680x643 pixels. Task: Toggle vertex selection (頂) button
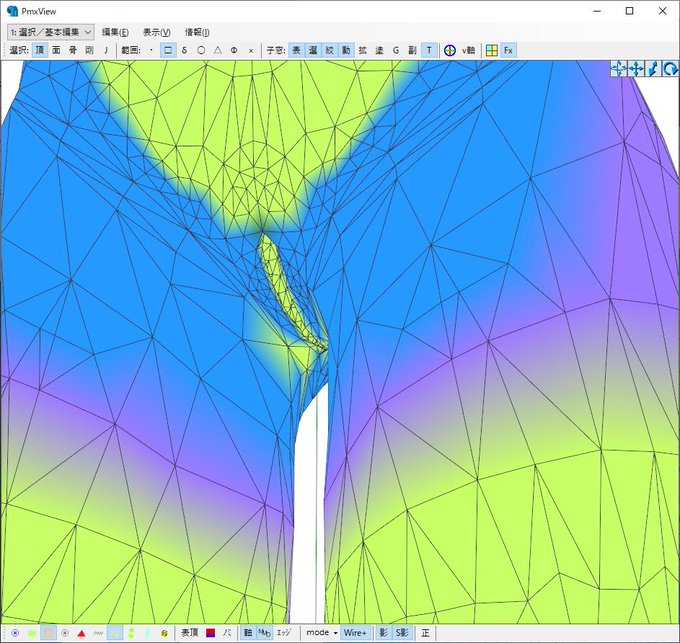tap(39, 50)
